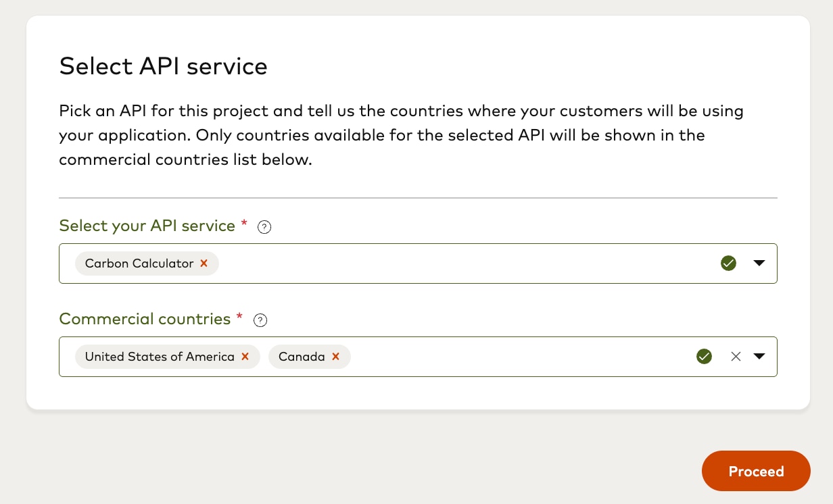This screenshot has height=504, width=833.
Task: Remove the Carbon Calculator selection
Action: (204, 263)
